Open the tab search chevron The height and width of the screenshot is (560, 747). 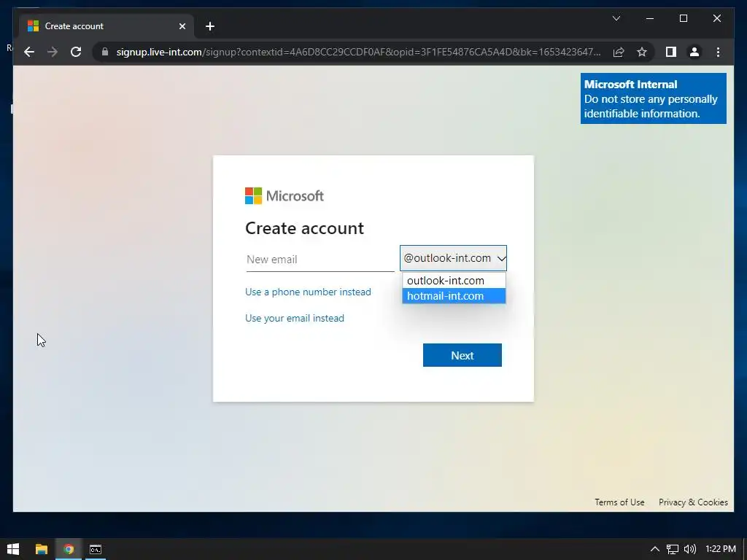[616, 18]
